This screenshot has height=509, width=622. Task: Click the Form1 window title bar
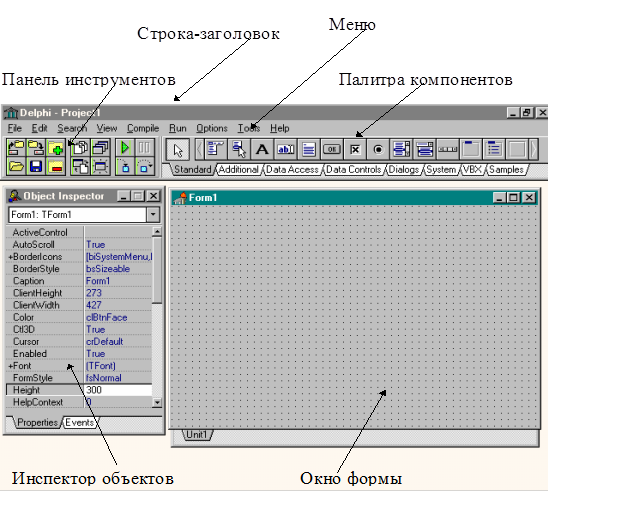(354, 198)
